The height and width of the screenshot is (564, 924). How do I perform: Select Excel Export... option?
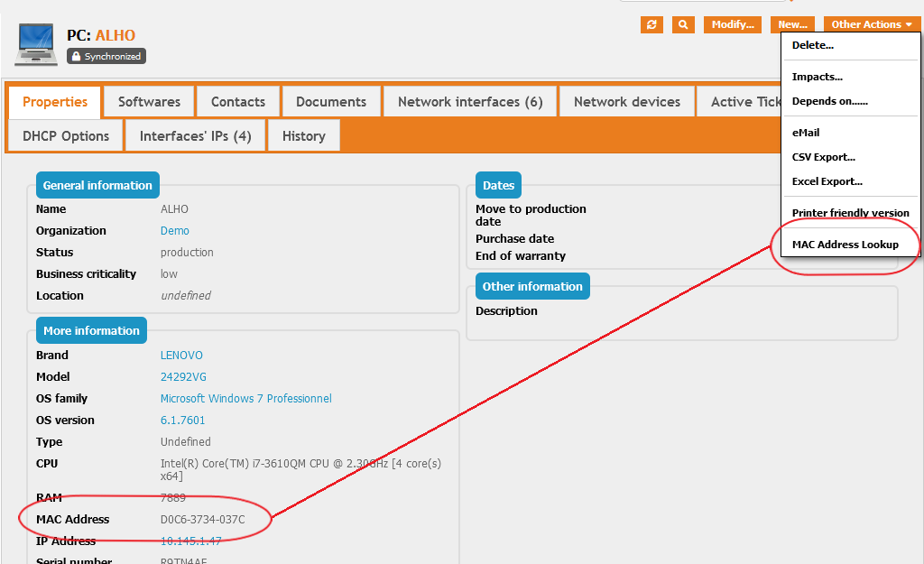[x=827, y=181]
